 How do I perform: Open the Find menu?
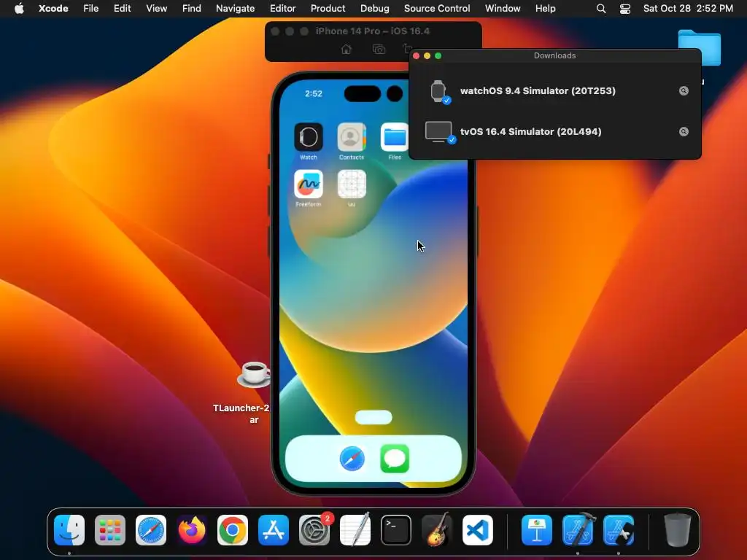(192, 8)
